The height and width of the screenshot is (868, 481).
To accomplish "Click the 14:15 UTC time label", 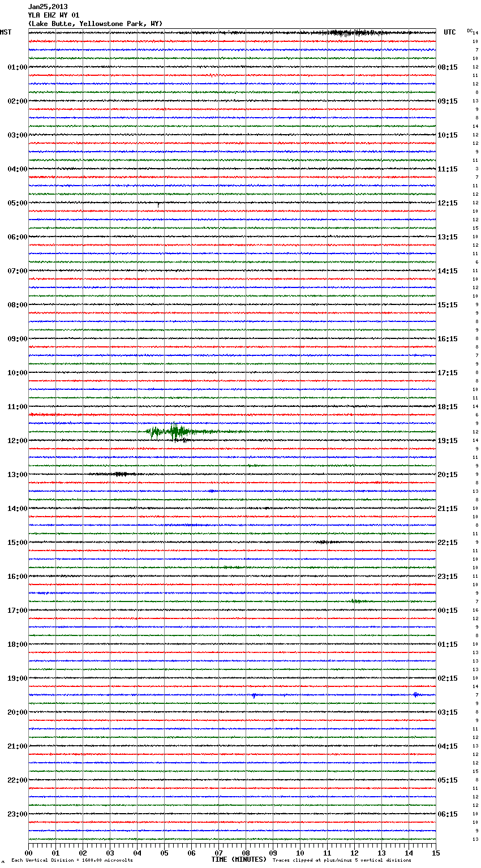I will coord(448,271).
